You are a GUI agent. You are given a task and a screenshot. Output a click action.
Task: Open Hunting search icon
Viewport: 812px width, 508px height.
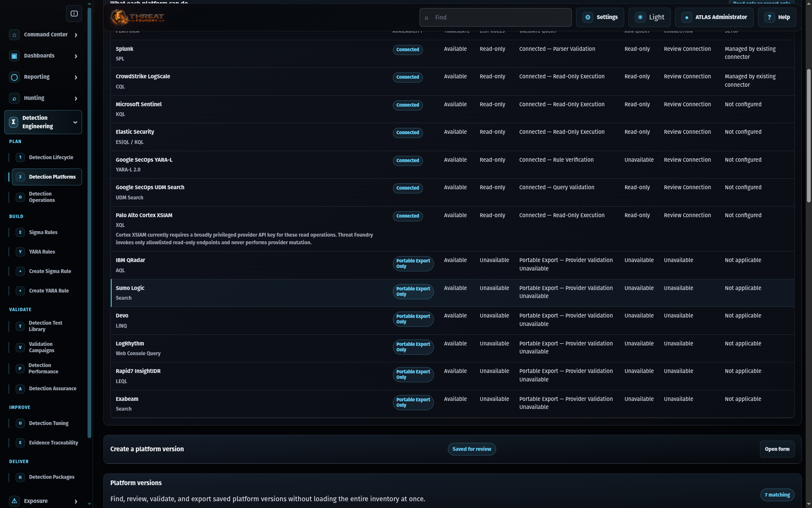pyautogui.click(x=14, y=98)
